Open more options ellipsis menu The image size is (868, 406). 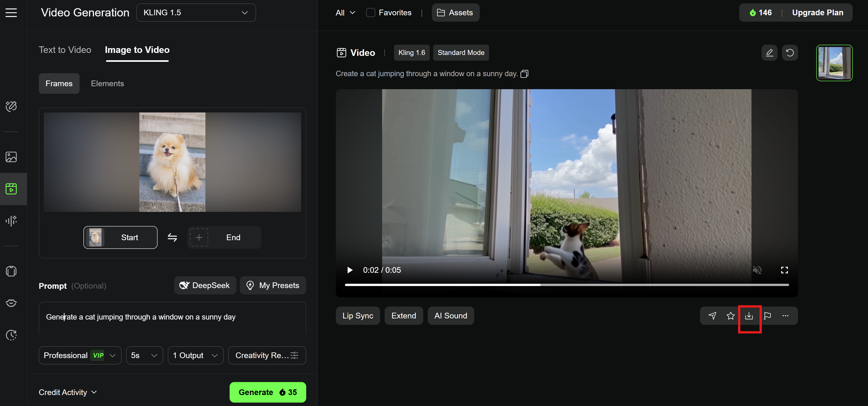[785, 316]
